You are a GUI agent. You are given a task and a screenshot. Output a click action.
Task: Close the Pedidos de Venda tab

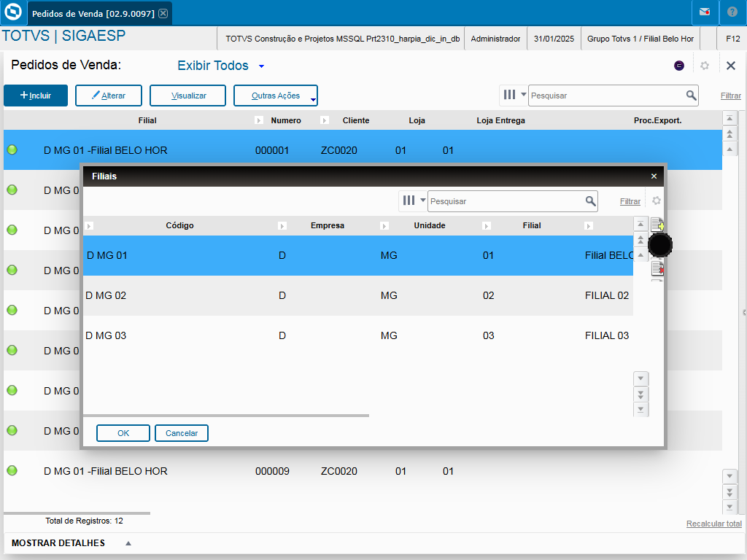[x=163, y=13]
